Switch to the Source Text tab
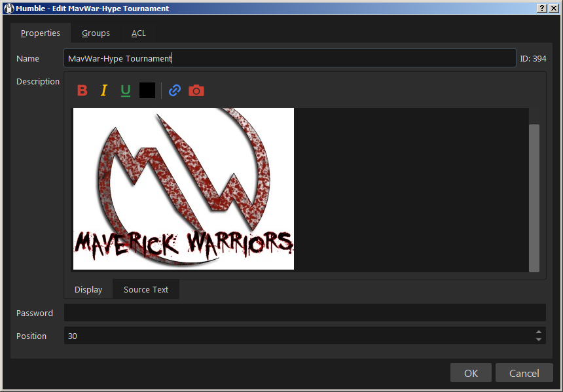Image resolution: width=563 pixels, height=392 pixels. [146, 289]
